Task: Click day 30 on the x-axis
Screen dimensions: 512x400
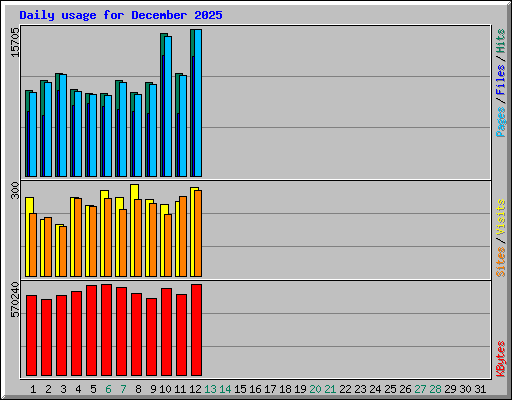Action: pyautogui.click(x=465, y=389)
